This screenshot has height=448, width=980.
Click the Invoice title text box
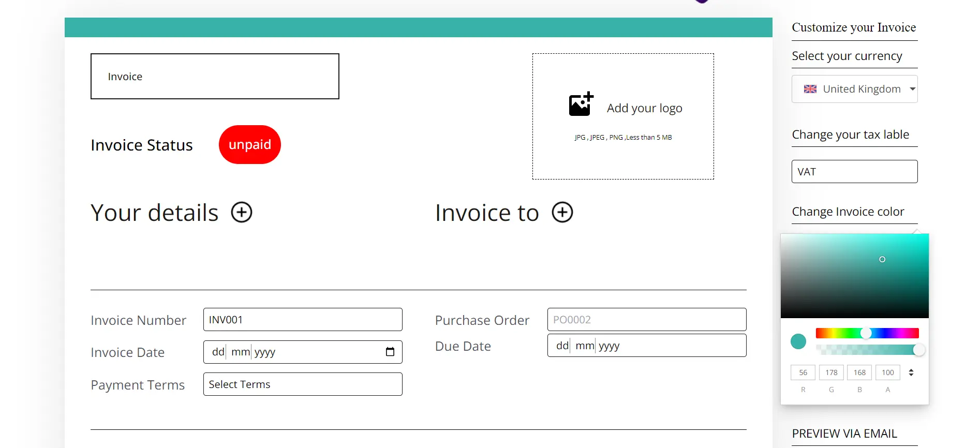click(215, 77)
